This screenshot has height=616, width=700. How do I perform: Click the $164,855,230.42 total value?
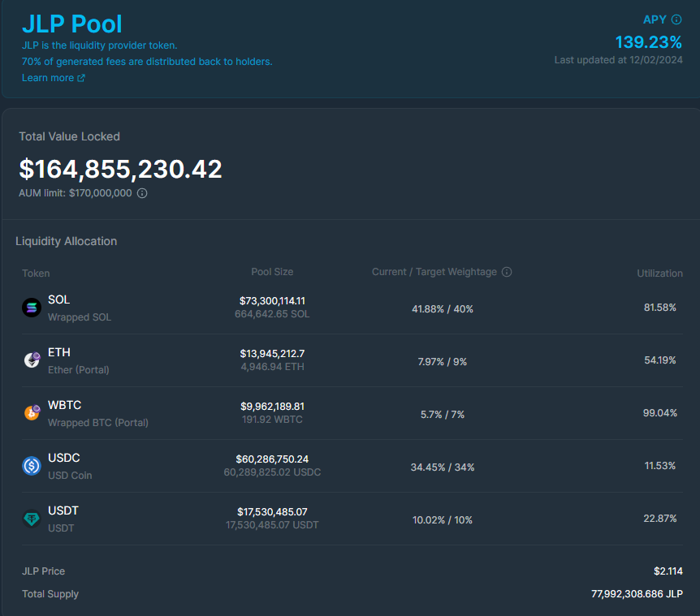(120, 169)
